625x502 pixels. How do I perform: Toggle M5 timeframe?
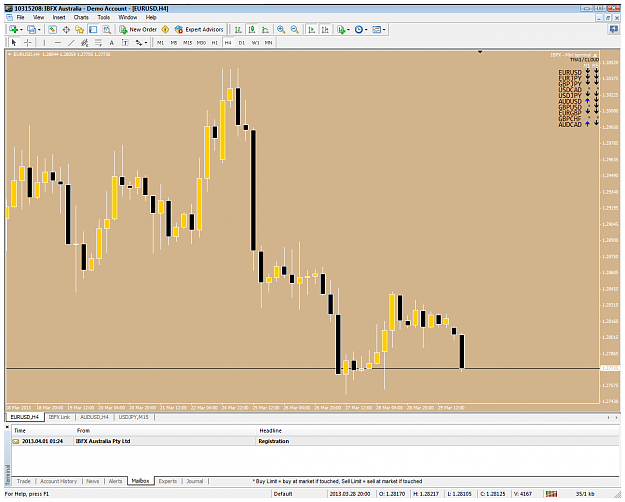[x=174, y=43]
